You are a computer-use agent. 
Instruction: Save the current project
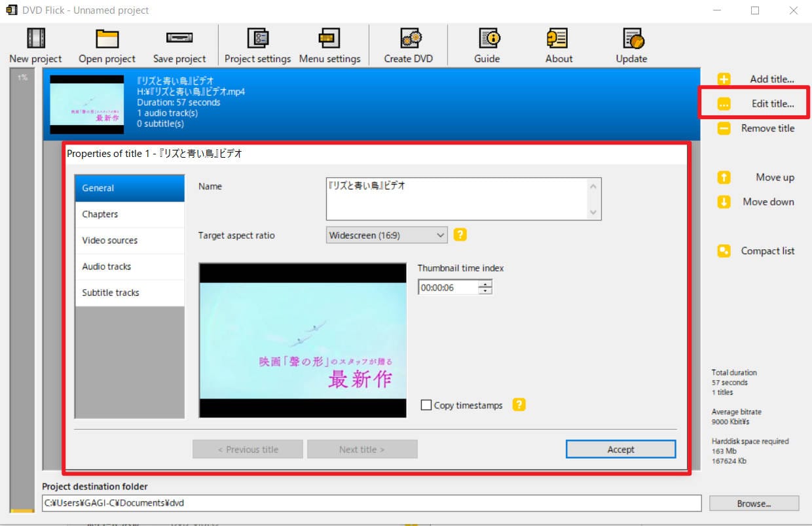click(x=179, y=44)
